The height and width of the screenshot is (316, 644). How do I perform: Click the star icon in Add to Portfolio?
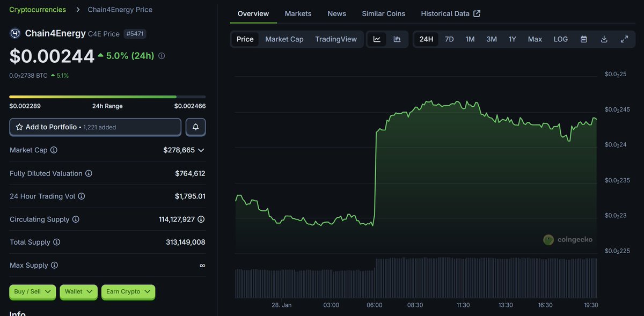coord(19,127)
